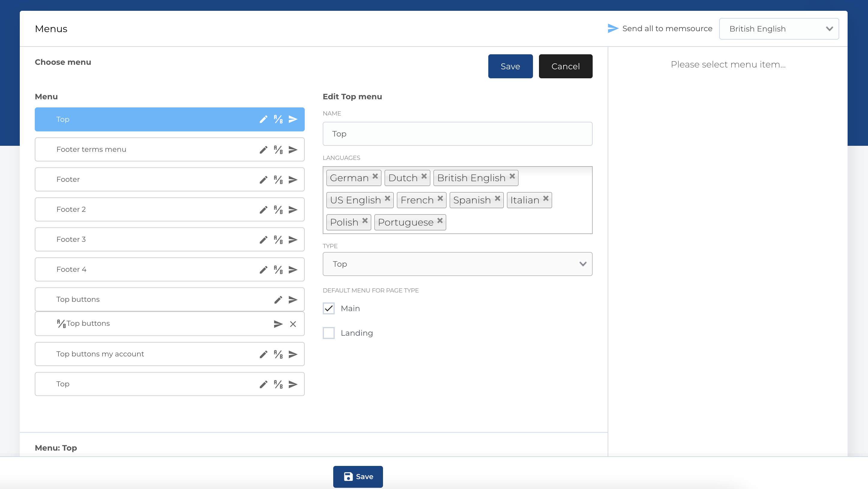Open the British English language dropdown

coord(779,29)
